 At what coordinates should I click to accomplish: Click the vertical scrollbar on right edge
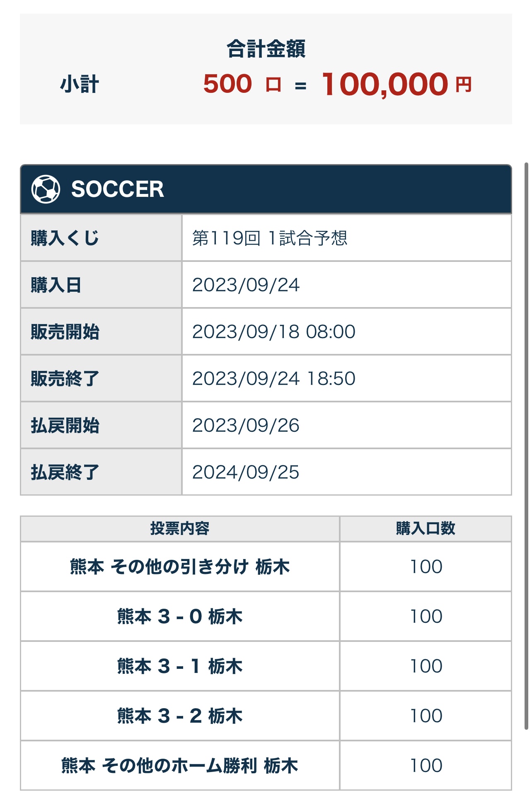click(x=526, y=445)
